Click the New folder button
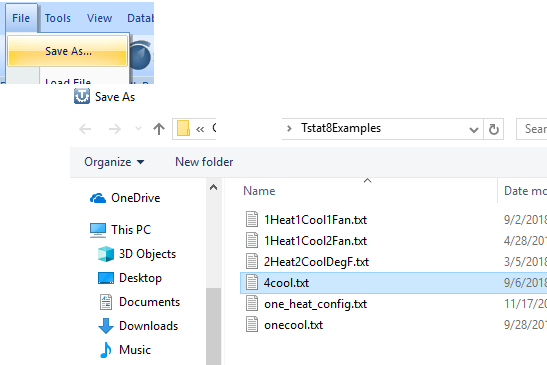This screenshot has height=365, width=547. click(x=204, y=162)
